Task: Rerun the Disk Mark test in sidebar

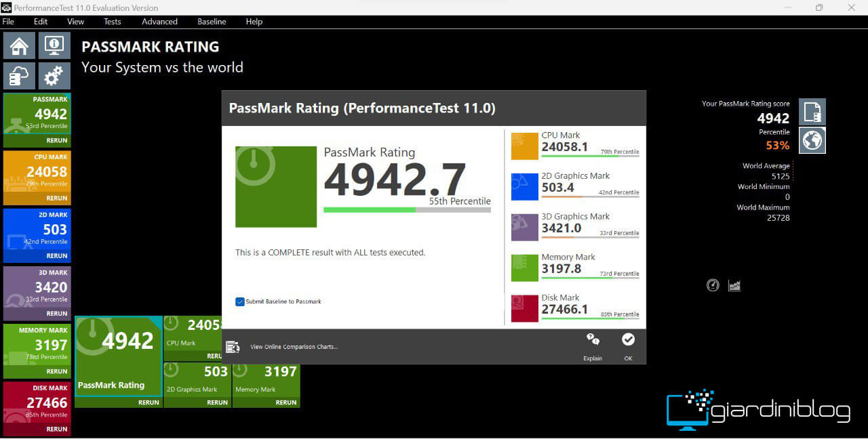Action: pyautogui.click(x=57, y=429)
